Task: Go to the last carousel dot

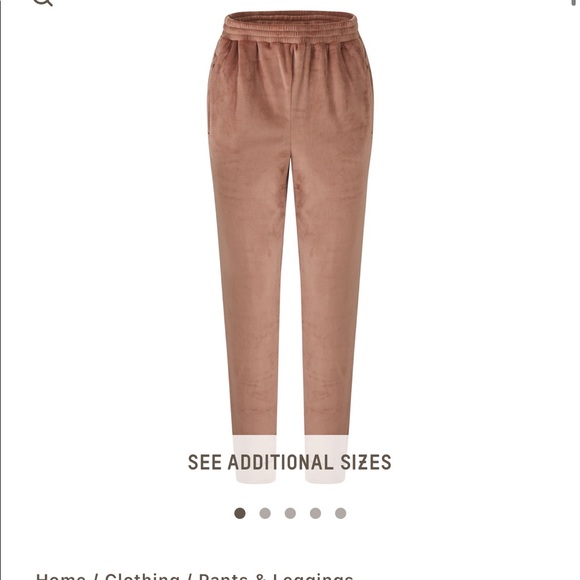Action: (x=340, y=513)
